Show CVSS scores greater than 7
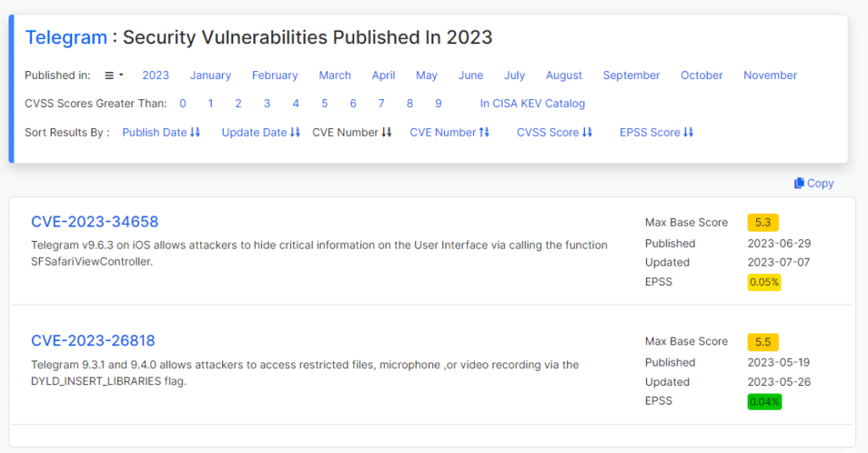 (381, 103)
